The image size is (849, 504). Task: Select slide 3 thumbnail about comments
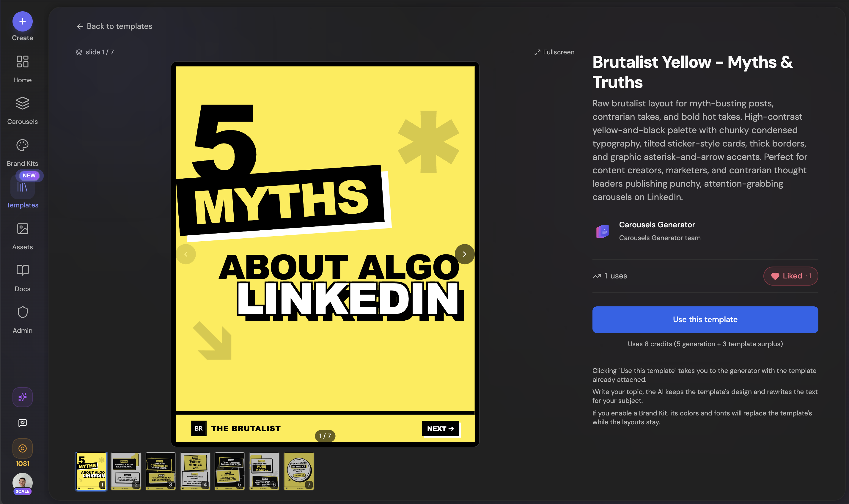(160, 471)
